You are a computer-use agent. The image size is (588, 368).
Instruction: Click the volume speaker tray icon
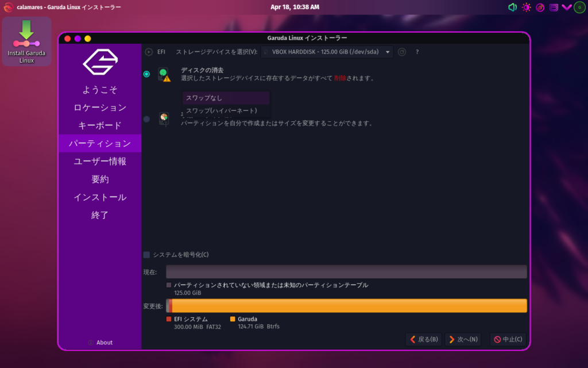click(x=513, y=7)
